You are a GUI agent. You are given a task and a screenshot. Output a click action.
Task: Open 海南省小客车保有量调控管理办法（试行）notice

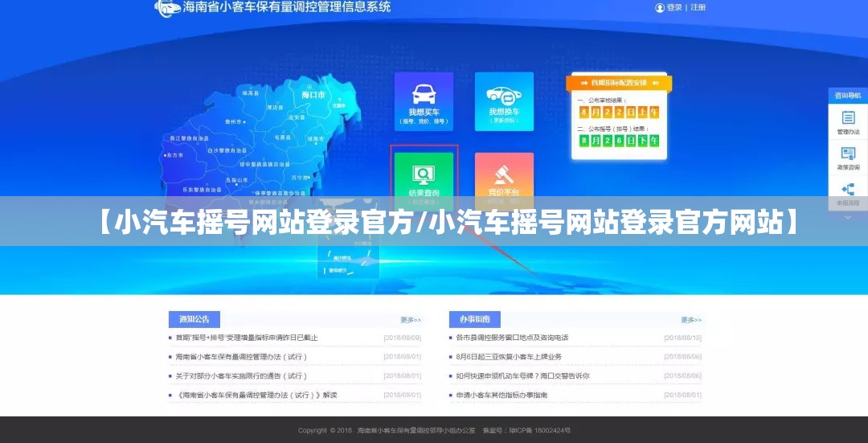pyautogui.click(x=241, y=357)
